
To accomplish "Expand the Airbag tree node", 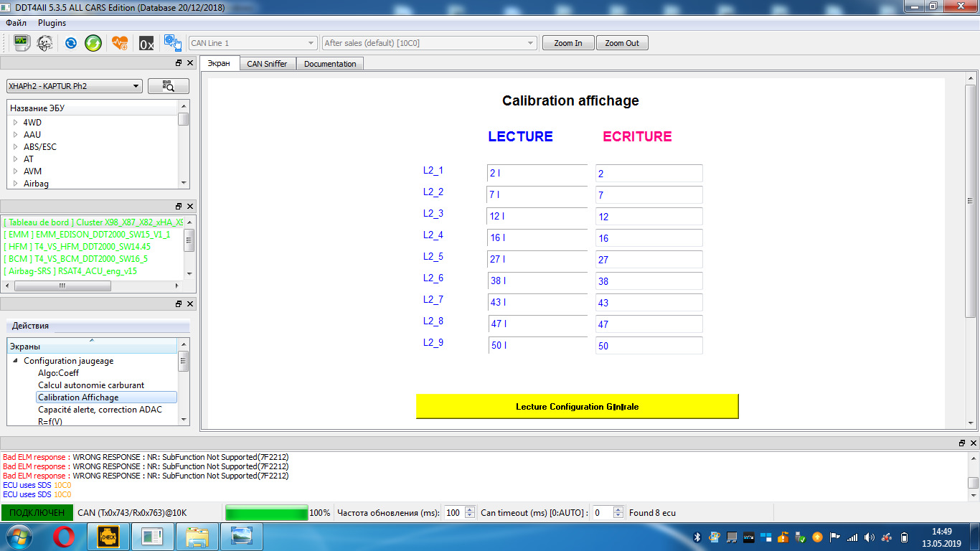I will coord(15,184).
